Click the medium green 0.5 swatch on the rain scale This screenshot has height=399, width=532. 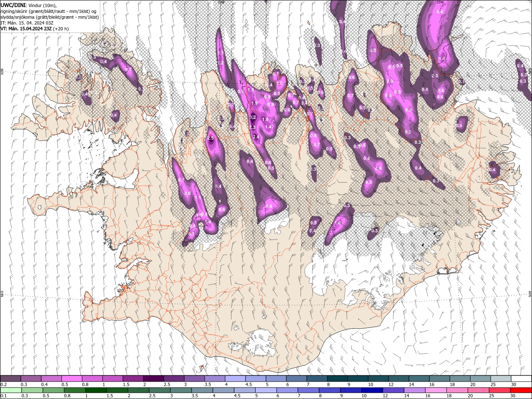[53, 390]
